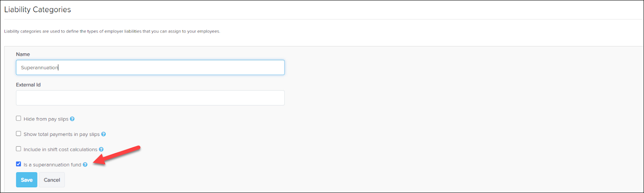This screenshot has width=644, height=193.
Task: View help tooltip for shift cost calculations
Action: [x=101, y=149]
